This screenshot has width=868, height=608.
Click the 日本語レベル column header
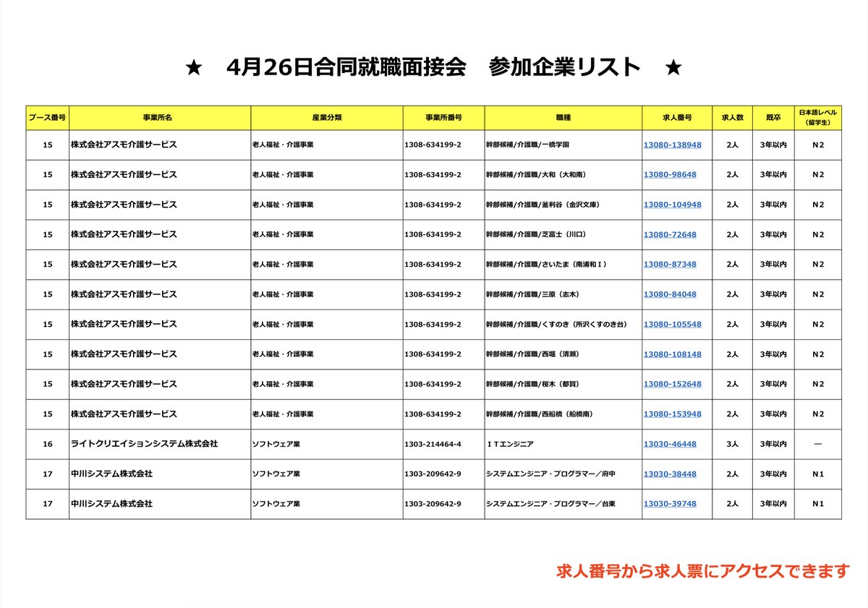click(818, 117)
